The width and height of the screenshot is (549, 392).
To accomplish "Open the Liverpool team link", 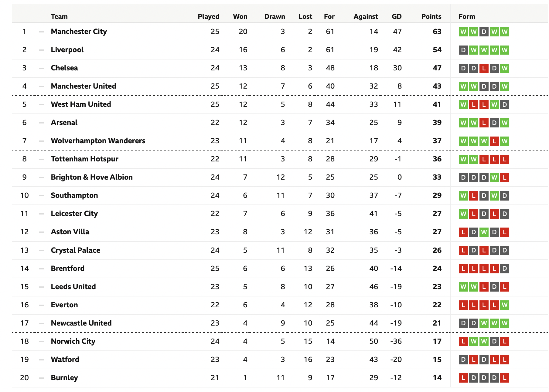I will [x=67, y=50].
